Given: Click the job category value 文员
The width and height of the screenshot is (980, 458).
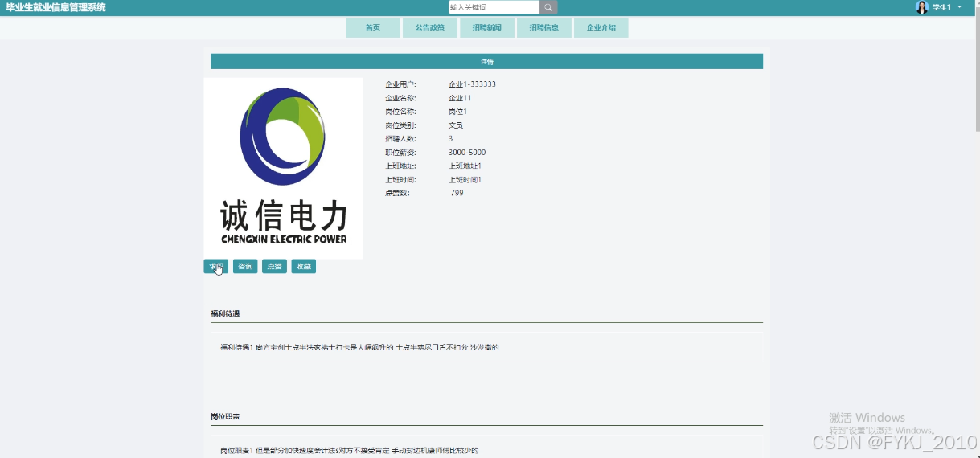Looking at the screenshot, I should pos(456,125).
